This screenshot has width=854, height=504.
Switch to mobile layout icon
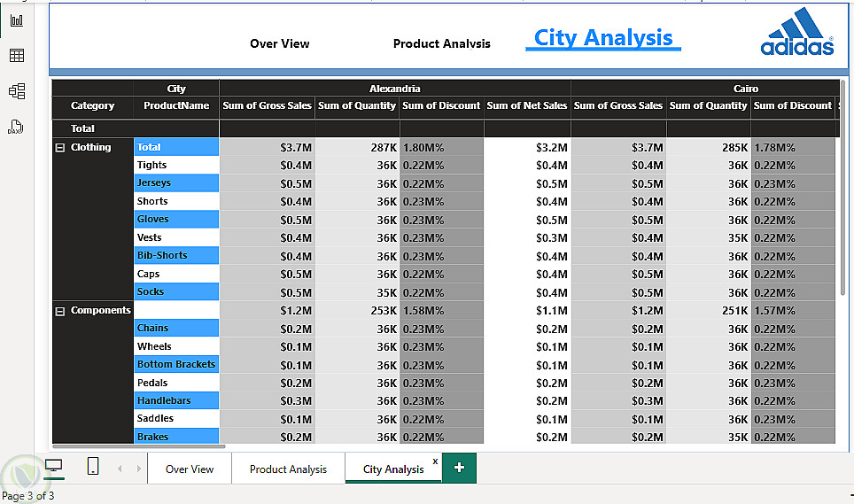pos(93,466)
